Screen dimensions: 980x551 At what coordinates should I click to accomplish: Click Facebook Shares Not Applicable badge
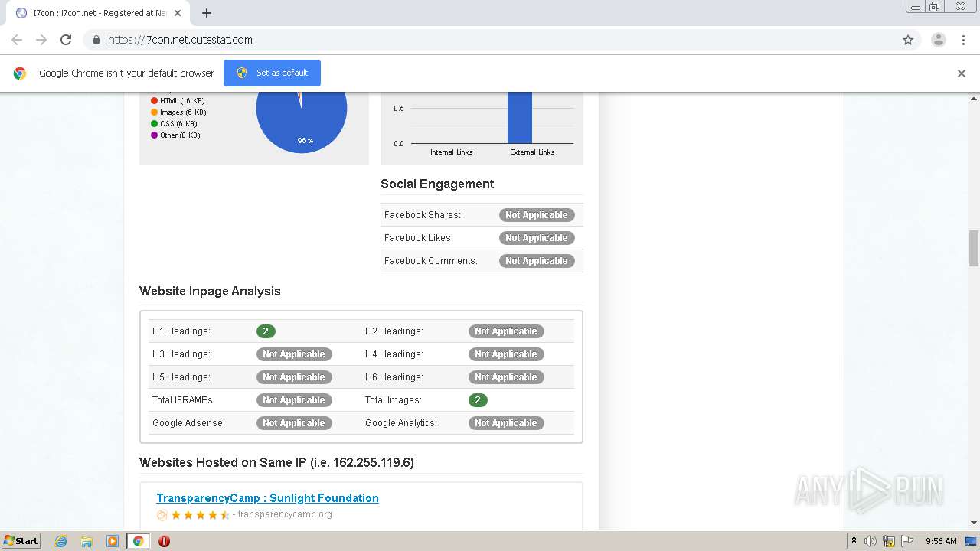537,215
